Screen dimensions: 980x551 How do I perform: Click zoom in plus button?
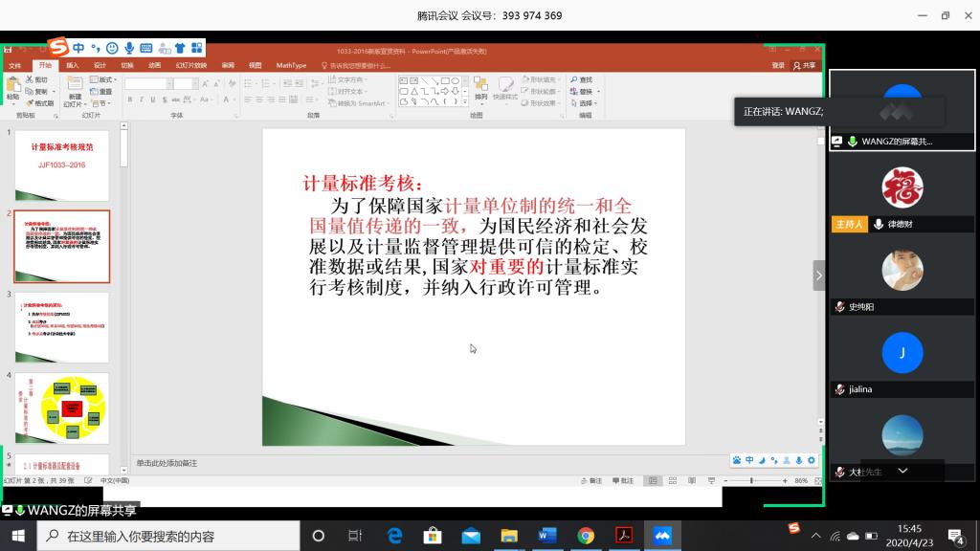click(785, 481)
